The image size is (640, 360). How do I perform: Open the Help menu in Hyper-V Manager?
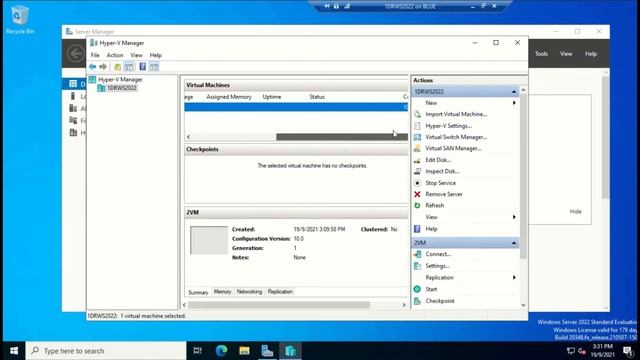point(156,55)
